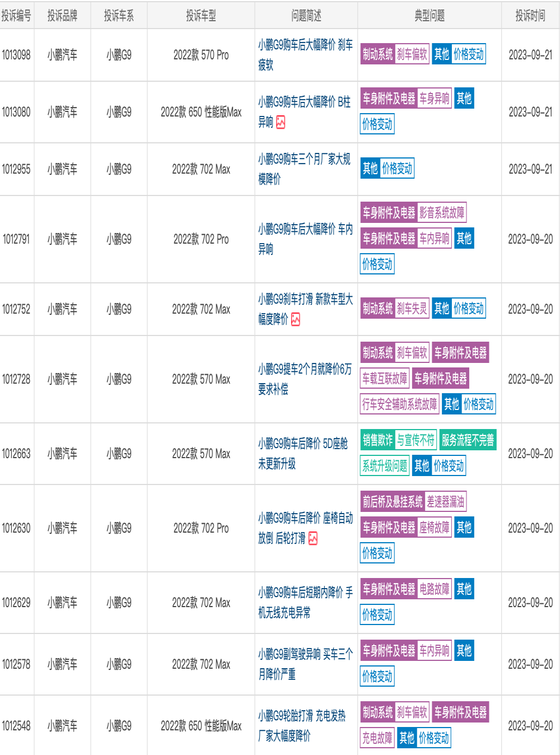
Task: Click 投诉时间 column header
Action: click(x=530, y=16)
